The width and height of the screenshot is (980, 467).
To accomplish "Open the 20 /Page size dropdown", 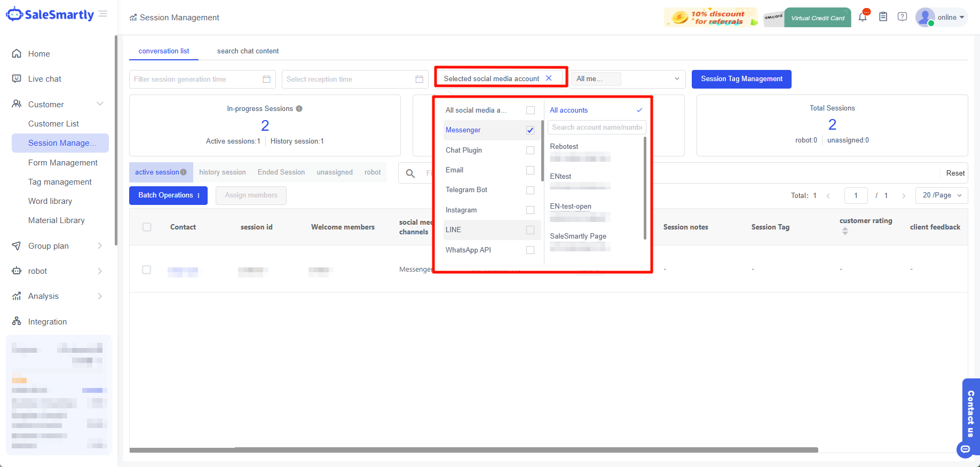I will tap(941, 195).
